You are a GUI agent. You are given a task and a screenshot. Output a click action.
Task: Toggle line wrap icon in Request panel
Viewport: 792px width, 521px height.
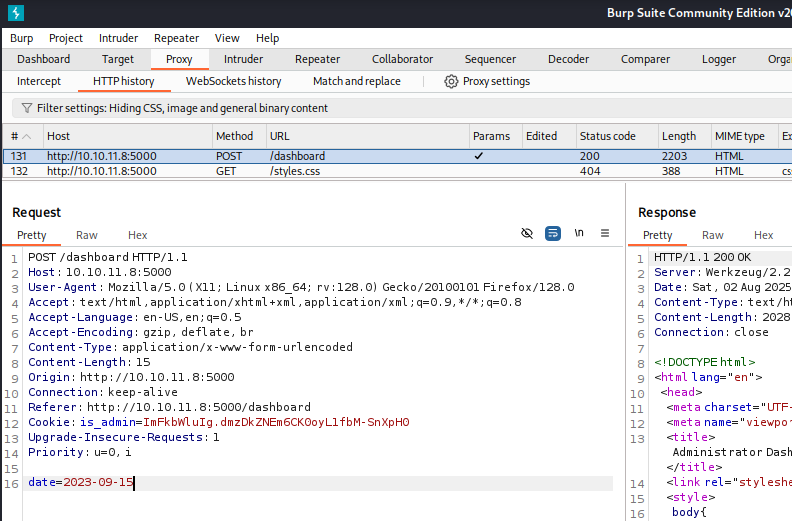click(x=552, y=233)
